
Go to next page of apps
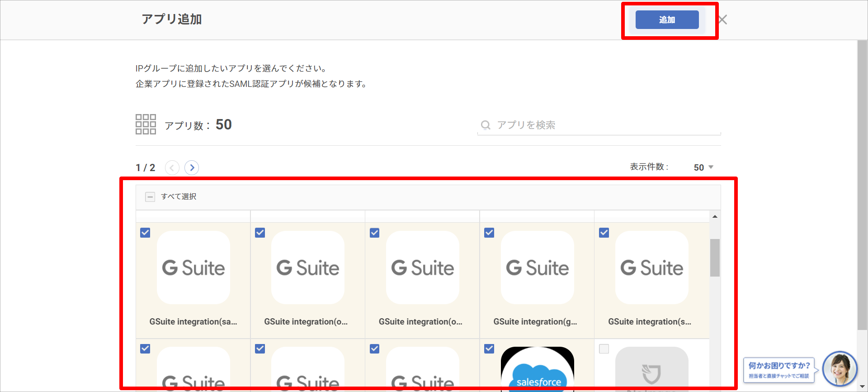click(x=192, y=168)
